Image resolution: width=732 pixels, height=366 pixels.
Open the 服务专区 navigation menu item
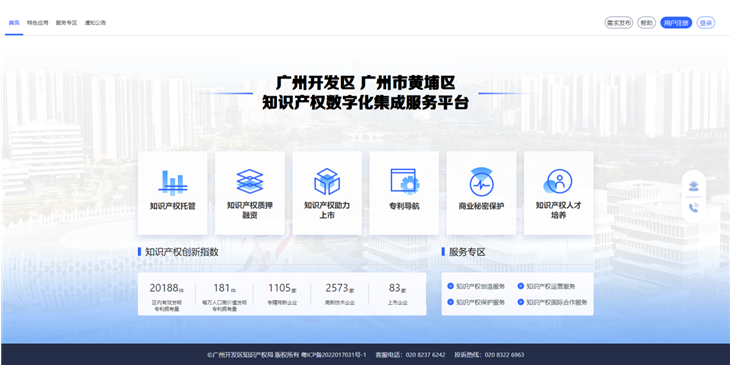[x=66, y=22]
